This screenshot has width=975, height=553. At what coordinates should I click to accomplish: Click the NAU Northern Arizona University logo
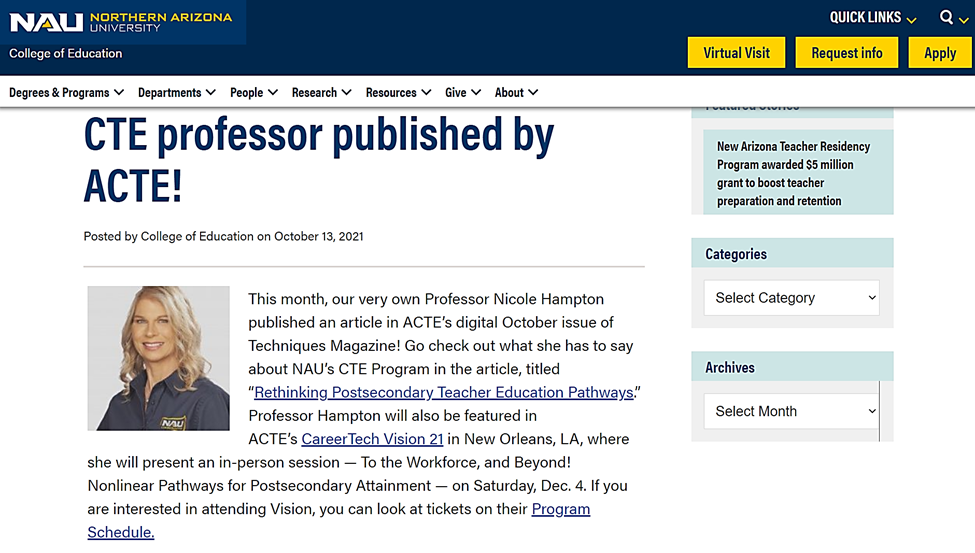(x=121, y=22)
